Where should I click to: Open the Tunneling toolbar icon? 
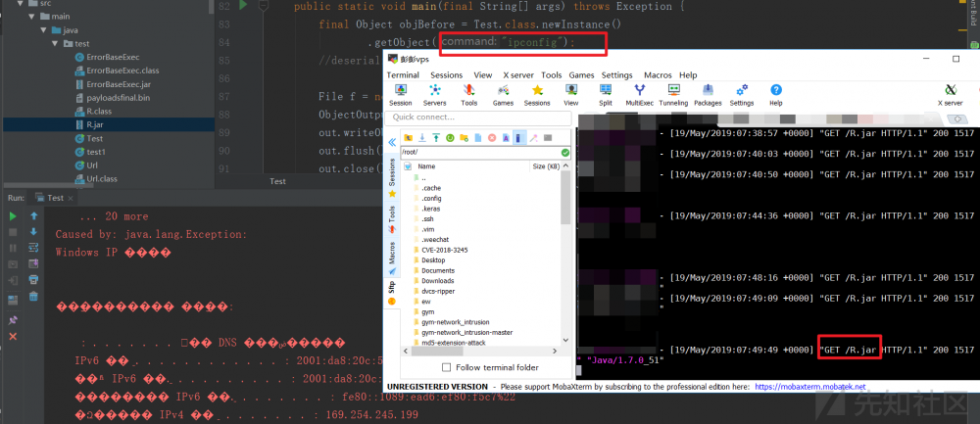point(673,95)
